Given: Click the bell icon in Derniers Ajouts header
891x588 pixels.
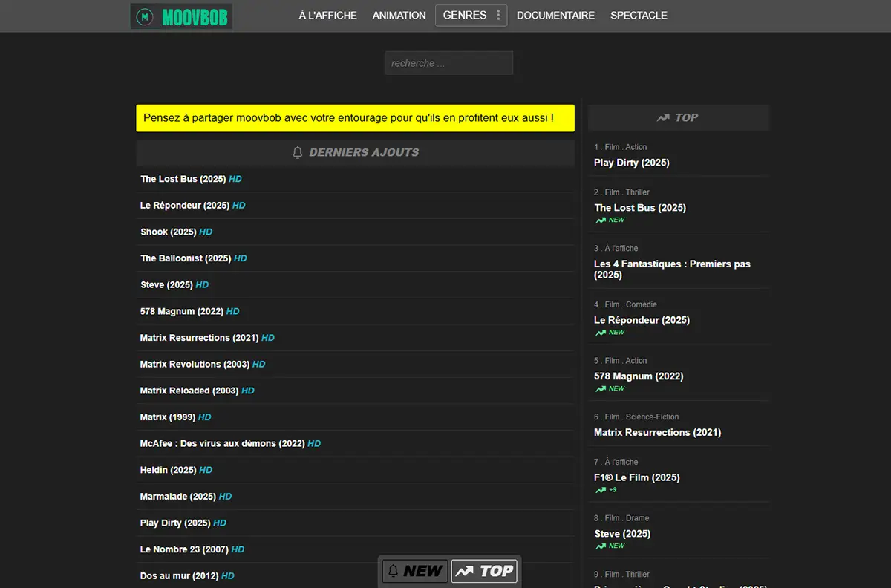Looking at the screenshot, I should tap(298, 152).
